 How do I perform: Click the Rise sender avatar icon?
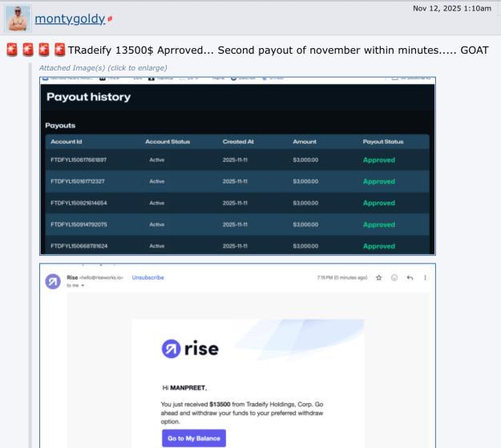pos(53,281)
